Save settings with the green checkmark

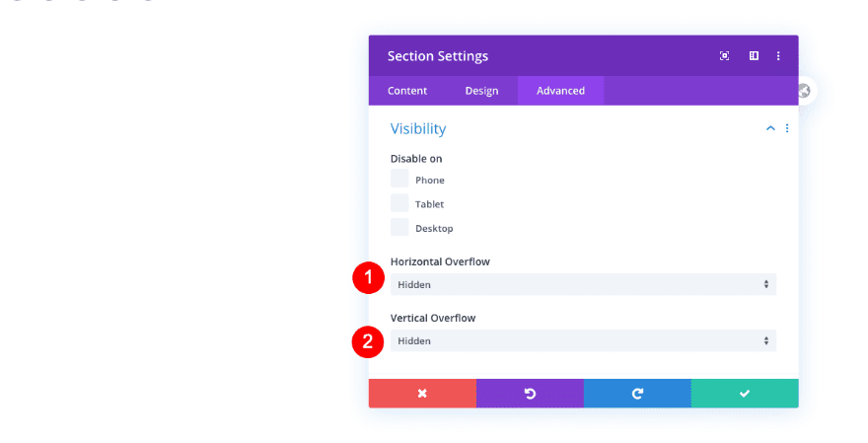coord(745,393)
